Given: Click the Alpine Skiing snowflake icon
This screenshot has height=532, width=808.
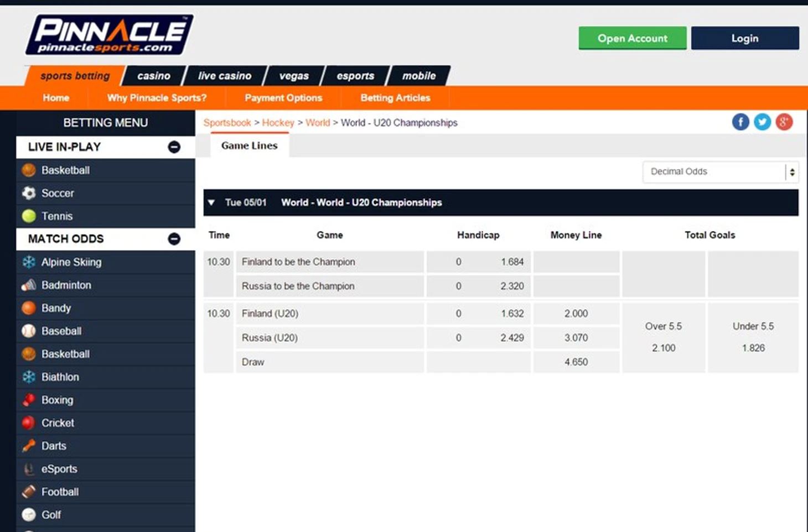Looking at the screenshot, I should click(x=29, y=262).
